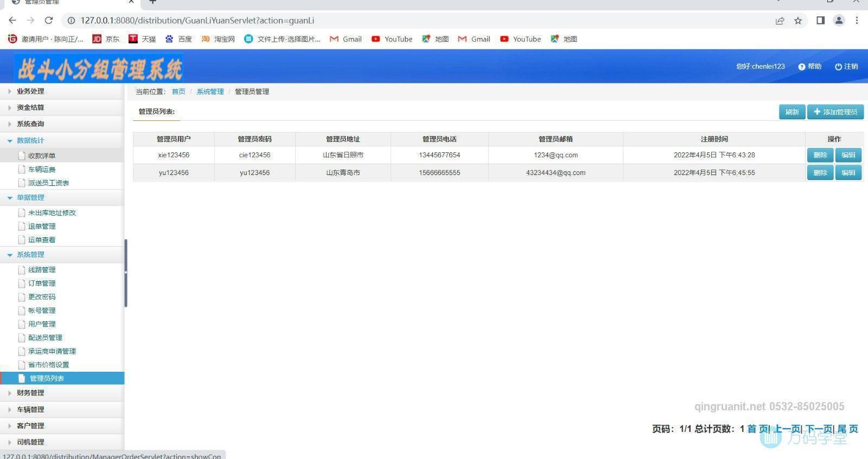
Task: Collapse the 系统管理 section
Action: 62,254
